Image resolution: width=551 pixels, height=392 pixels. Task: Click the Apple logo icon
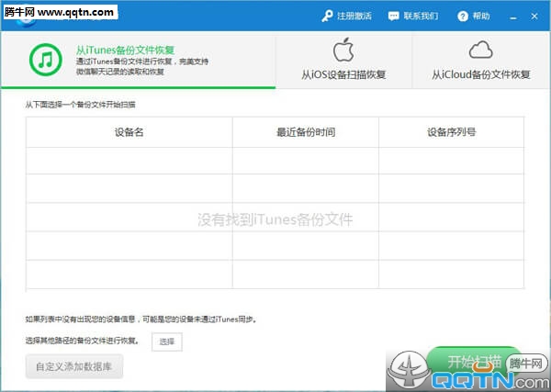[343, 49]
